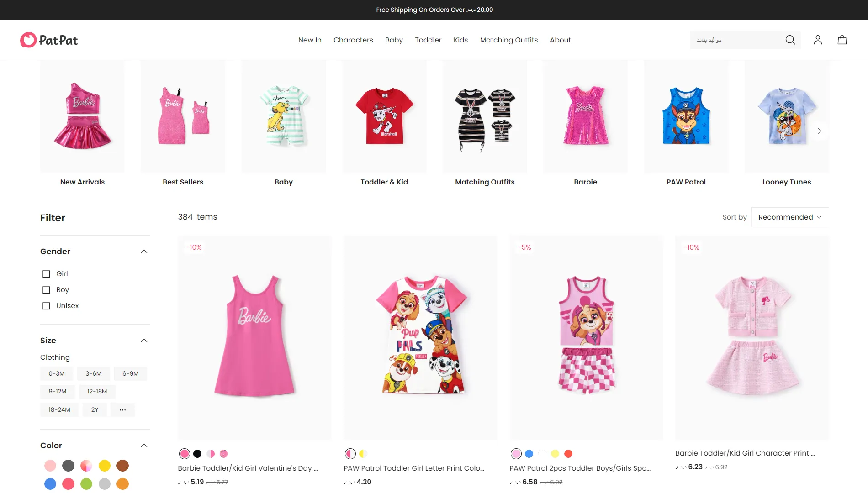Open the shopping bag icon

coord(842,40)
